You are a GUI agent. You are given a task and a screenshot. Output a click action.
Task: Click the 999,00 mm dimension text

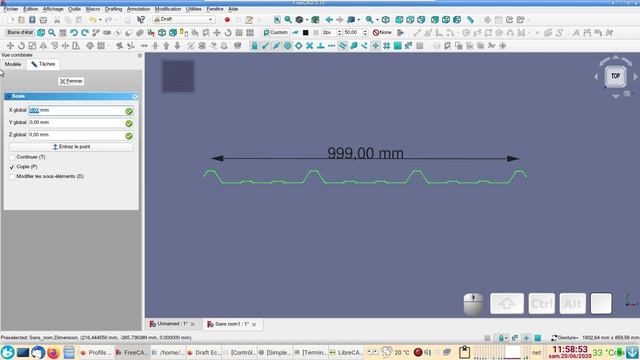coord(365,153)
